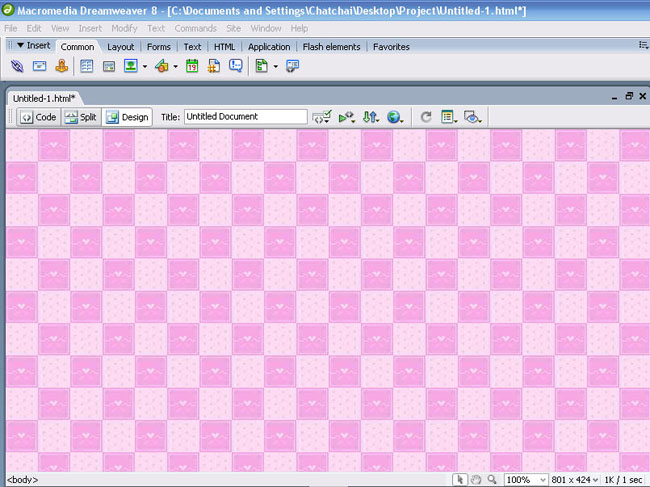Open the View Options menu
The width and height of the screenshot is (650, 487).
pos(449,117)
